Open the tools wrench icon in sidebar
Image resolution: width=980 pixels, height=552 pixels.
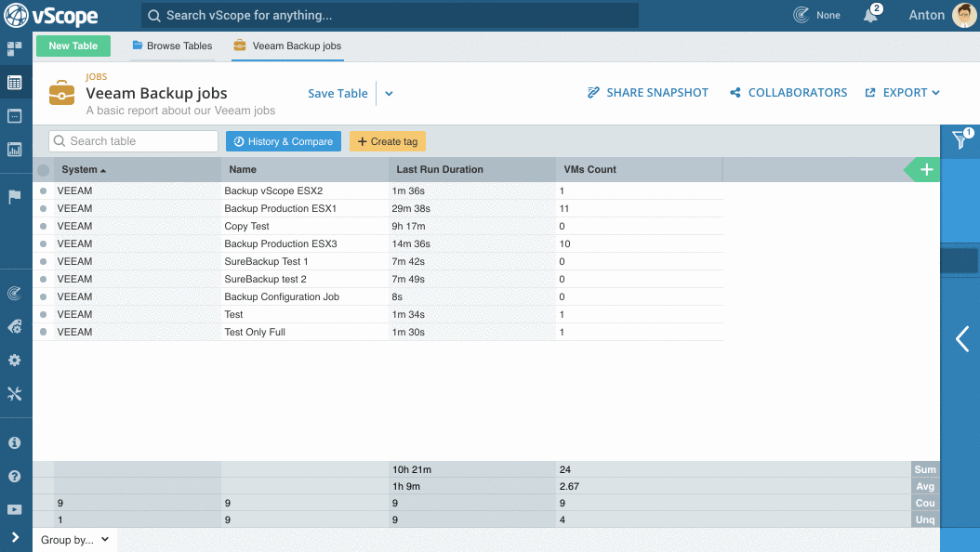14,393
